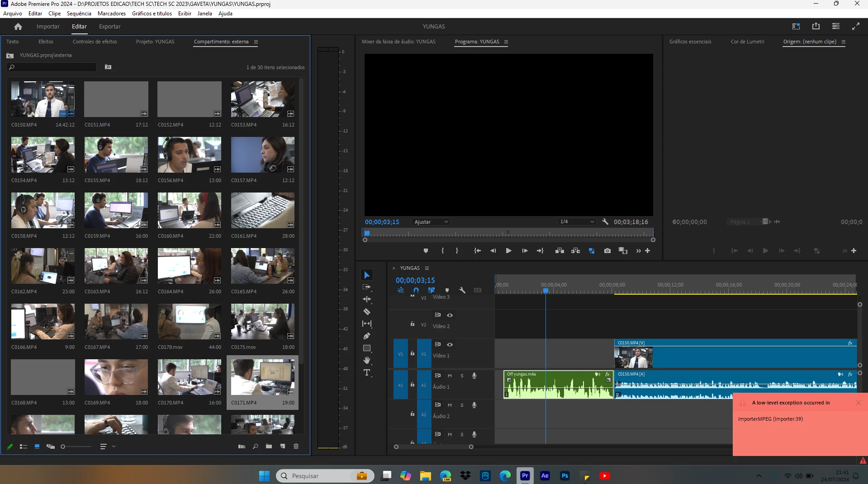Click the Mark In button
Screen dimensions: 868x484
[x=442, y=251]
